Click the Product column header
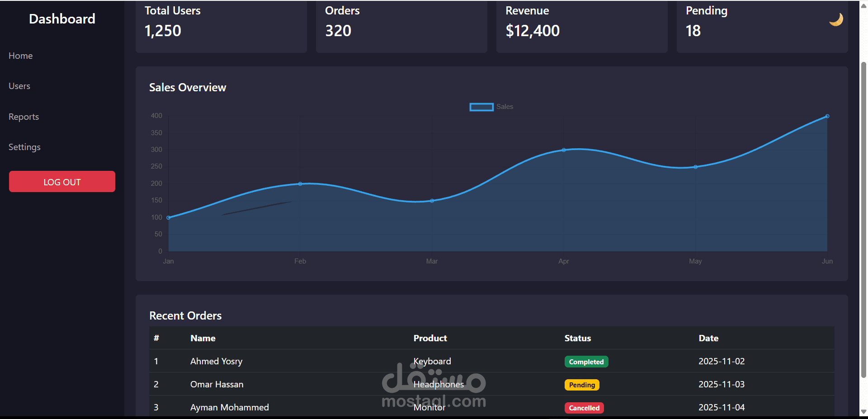The height and width of the screenshot is (419, 868). [x=430, y=338]
